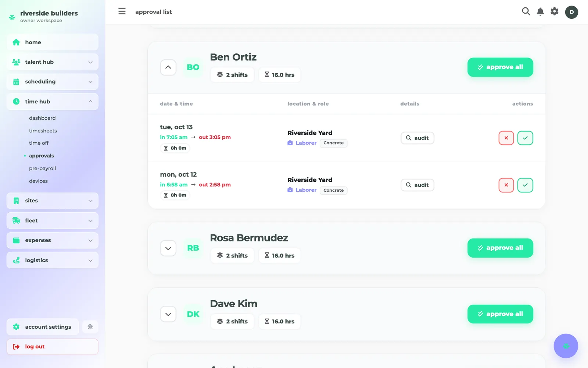Screen dimensions: 588x368
Task: Reject Ben Ortiz's Mon Oct 12 shift
Action: point(506,185)
